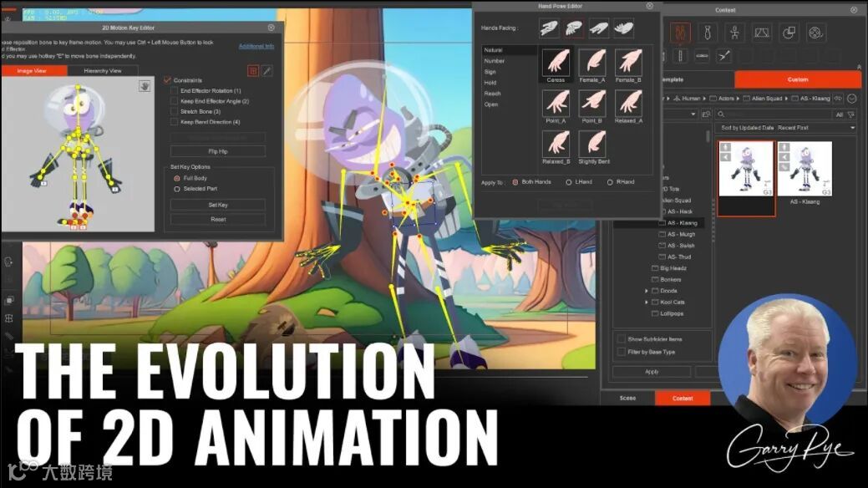
Task: Open the Scene content icon
Action: pyautogui.click(x=762, y=33)
